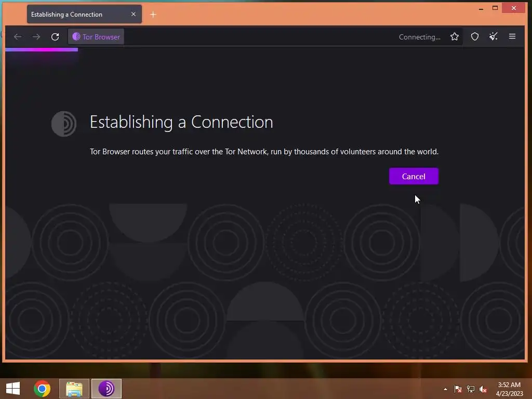532x399 pixels.
Task: Open the security level shield icon
Action: point(475,37)
